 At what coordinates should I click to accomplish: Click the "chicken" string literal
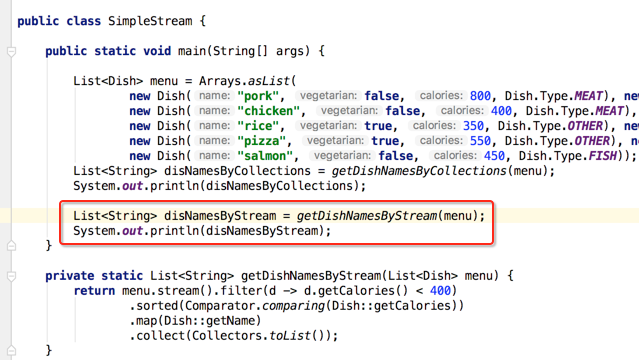[269, 111]
